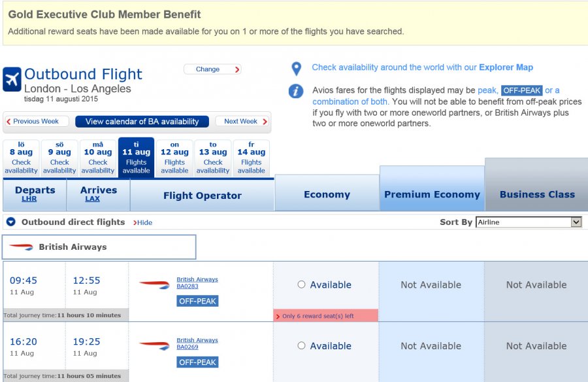Click the OFF-PEAK badge under BA0269
588x382 pixels.
tap(197, 362)
